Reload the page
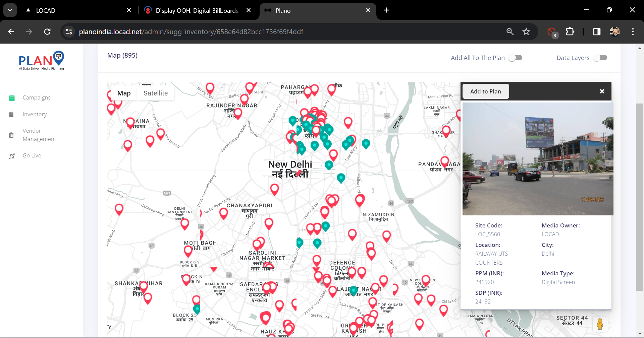Viewport: 644px width, 338px height. [47, 31]
